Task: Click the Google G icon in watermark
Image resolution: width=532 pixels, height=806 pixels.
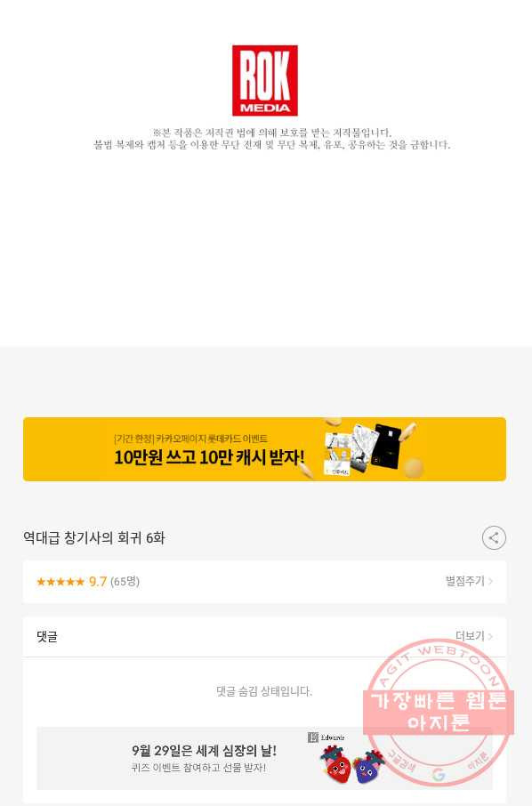Action: (x=438, y=774)
